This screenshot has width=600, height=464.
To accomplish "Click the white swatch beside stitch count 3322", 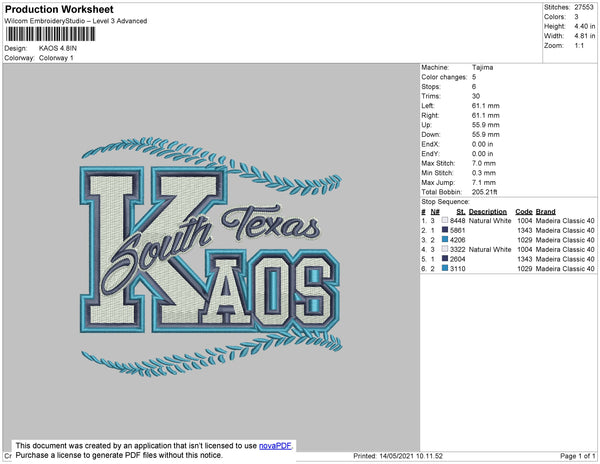I will [x=445, y=249].
